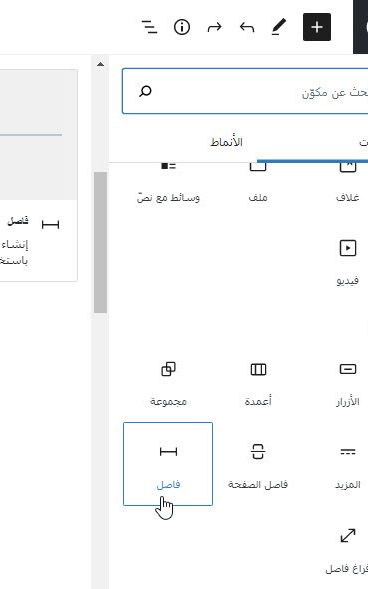Click the scrollbar up arrow
Image resolution: width=368 pixels, height=589 pixels.
[100, 64]
